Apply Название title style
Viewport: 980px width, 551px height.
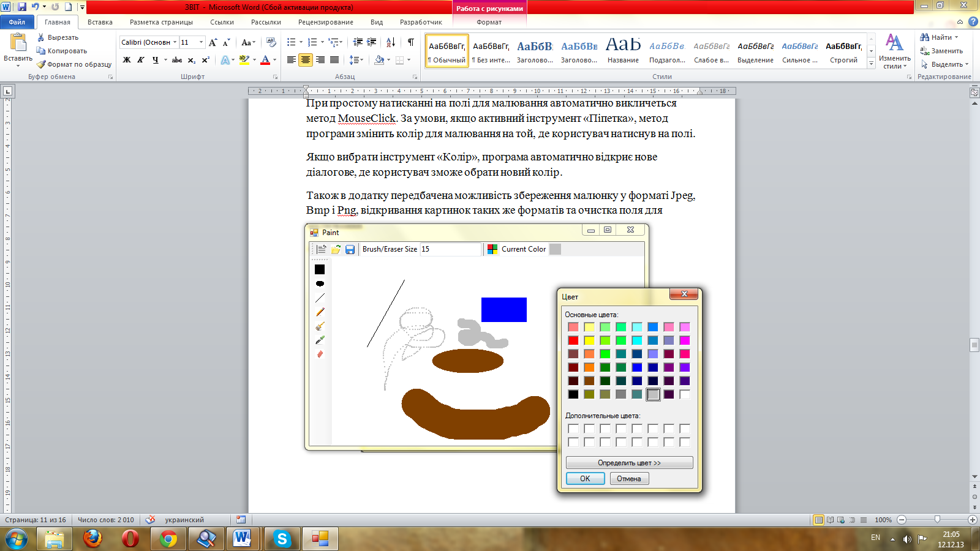[x=623, y=51]
